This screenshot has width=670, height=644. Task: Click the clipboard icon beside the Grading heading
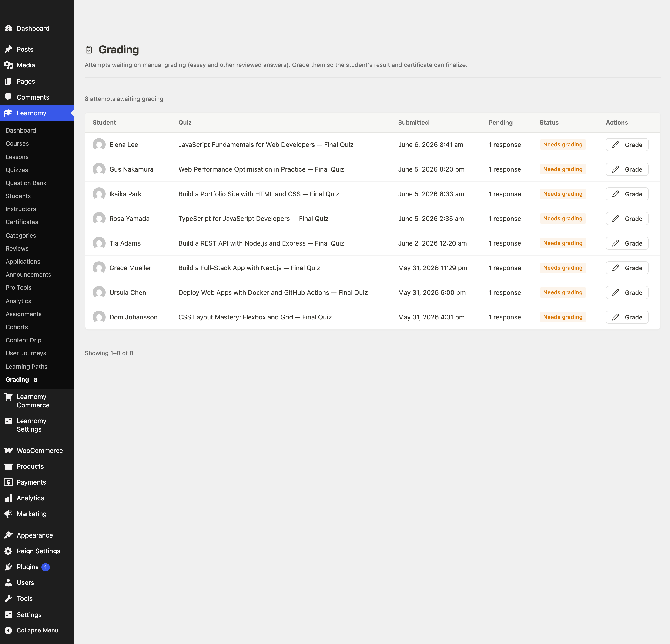89,50
